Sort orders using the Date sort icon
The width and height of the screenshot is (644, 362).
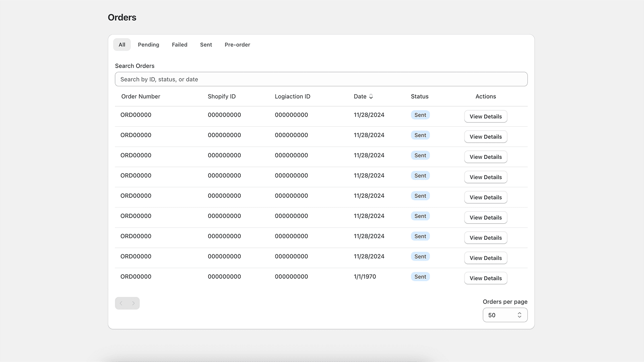point(371,97)
